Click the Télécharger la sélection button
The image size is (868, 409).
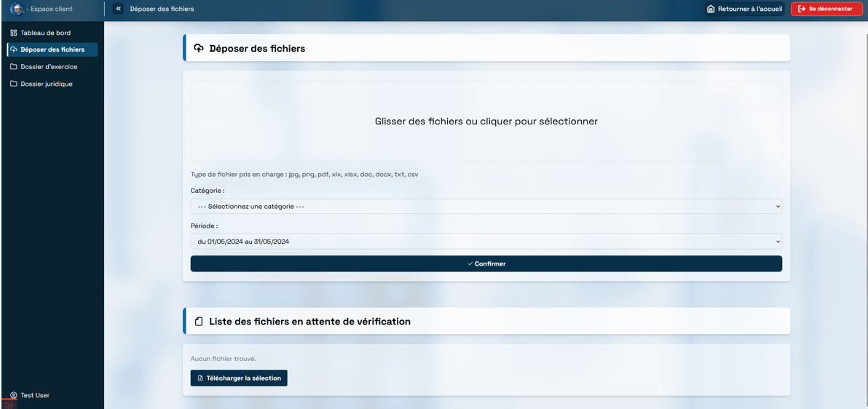point(239,378)
